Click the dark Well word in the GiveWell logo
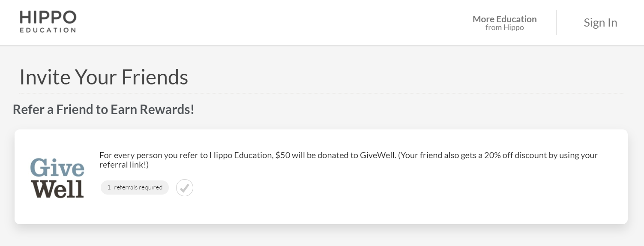The image size is (644, 246). click(x=57, y=189)
